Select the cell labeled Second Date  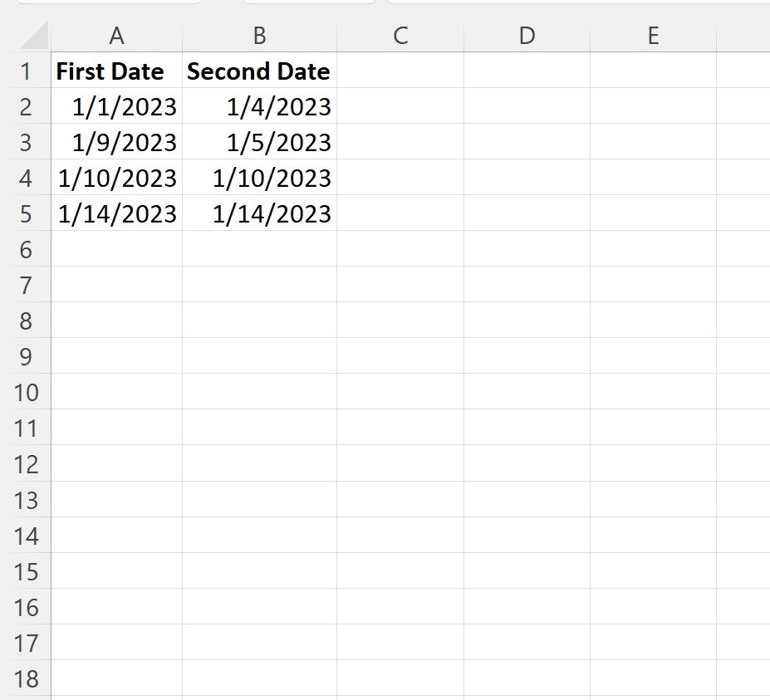point(258,71)
